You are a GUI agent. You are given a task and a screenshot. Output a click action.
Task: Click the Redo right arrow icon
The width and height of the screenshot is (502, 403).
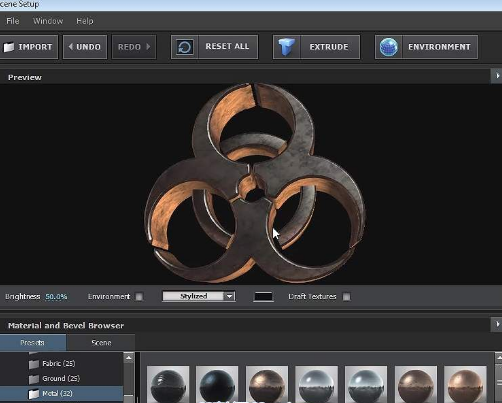(148, 47)
